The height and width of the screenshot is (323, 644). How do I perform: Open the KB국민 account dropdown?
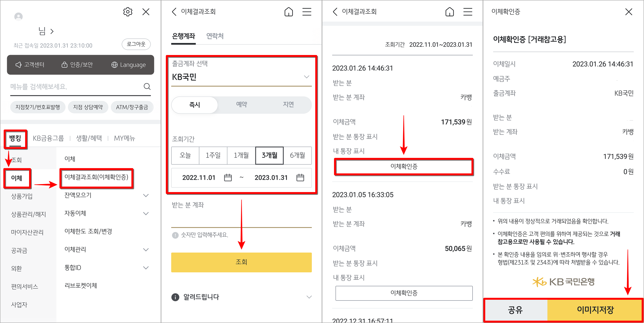click(x=306, y=77)
